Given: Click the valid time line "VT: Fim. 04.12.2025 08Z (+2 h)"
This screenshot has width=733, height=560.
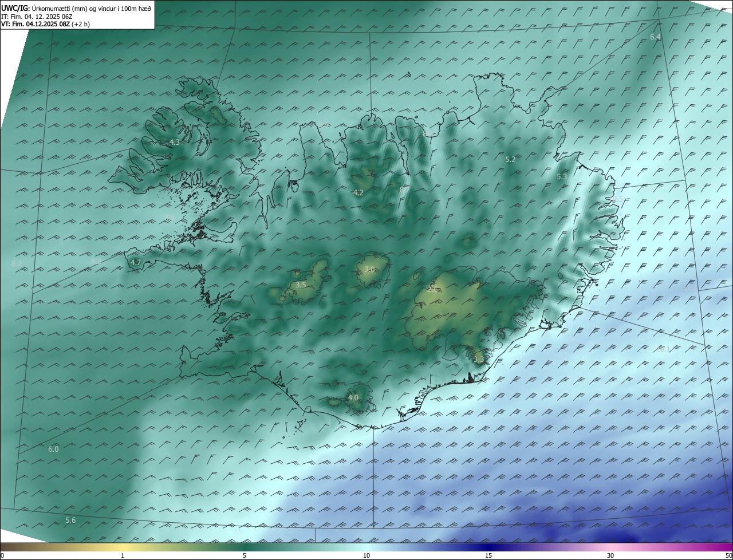Looking at the screenshot, I should pos(46,24).
